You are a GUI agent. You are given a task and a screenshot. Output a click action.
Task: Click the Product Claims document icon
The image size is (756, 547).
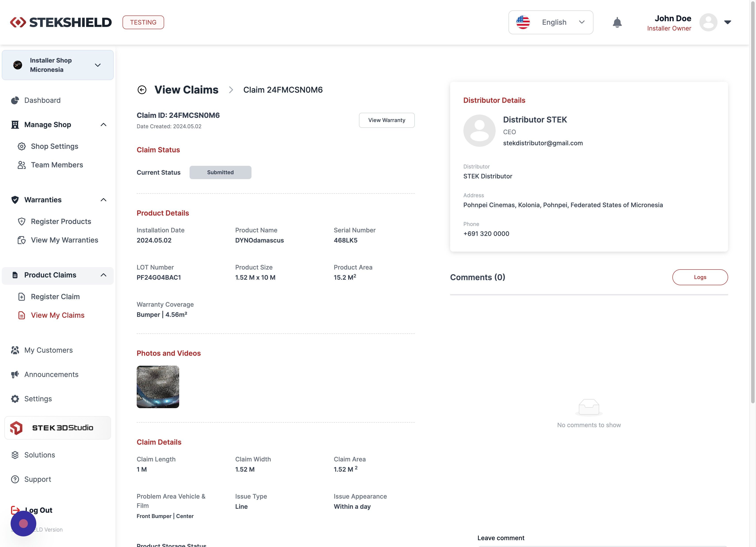[x=15, y=275]
